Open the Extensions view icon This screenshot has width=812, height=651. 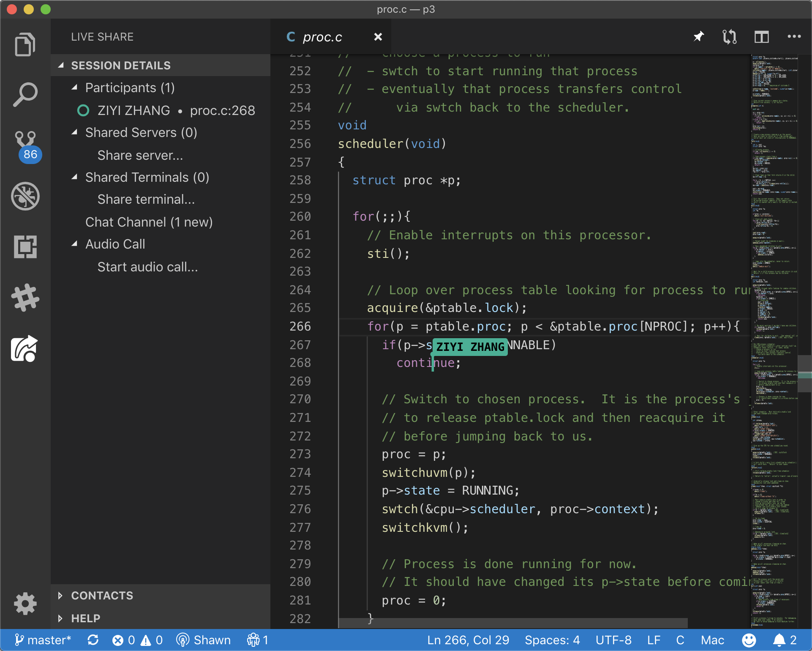(25, 247)
